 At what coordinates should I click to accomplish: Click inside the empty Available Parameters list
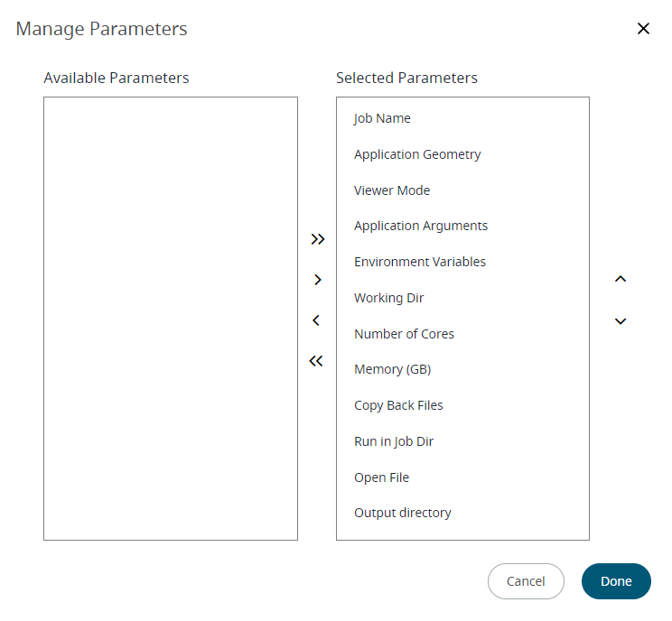click(x=171, y=319)
